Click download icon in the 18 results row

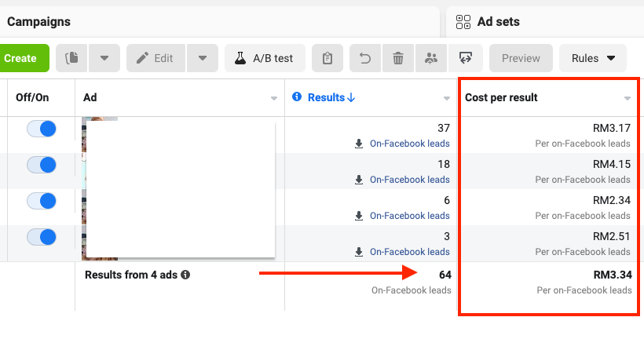coord(359,180)
